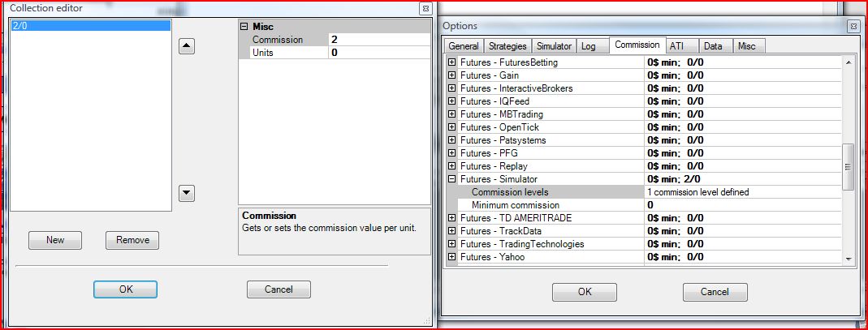The width and height of the screenshot is (868, 330).
Task: Expand the Futures - FuturesBetting node
Action: (452, 62)
